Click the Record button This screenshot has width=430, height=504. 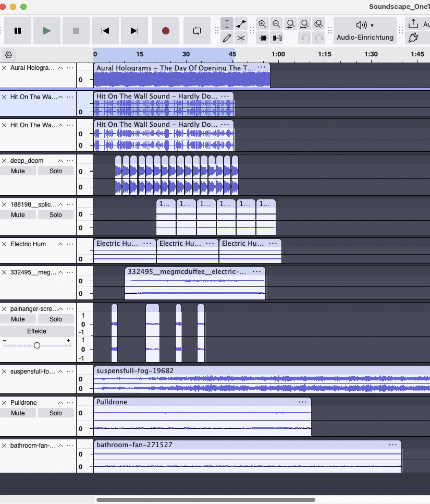click(x=166, y=31)
